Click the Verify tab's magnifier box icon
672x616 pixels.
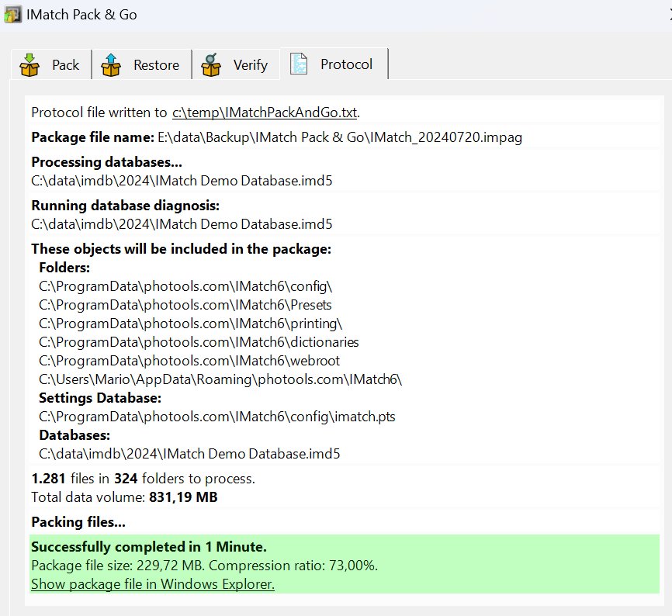click(x=211, y=65)
